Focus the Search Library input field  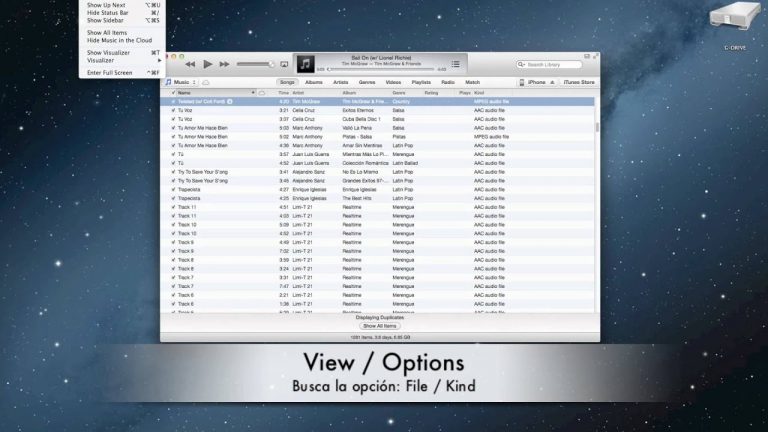coord(549,65)
